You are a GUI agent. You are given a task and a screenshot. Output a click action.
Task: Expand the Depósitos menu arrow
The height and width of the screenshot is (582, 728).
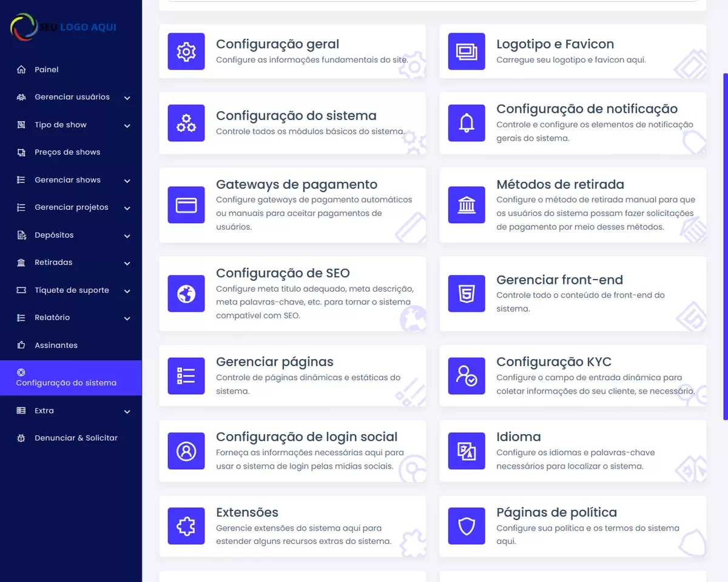[x=127, y=236]
